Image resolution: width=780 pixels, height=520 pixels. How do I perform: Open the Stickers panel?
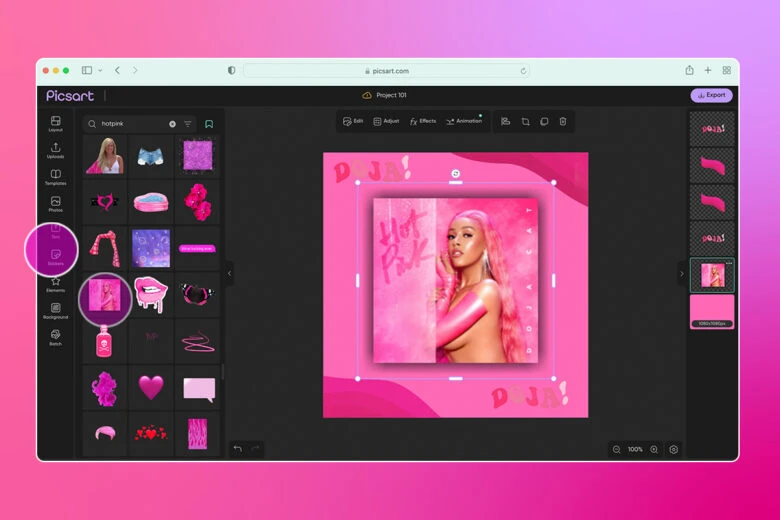click(x=56, y=257)
